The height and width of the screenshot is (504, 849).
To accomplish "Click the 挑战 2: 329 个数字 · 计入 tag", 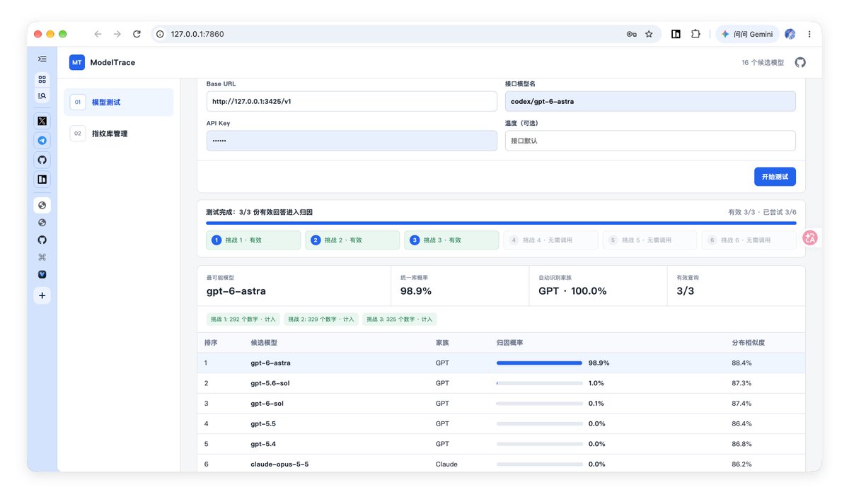I will 321,320.
